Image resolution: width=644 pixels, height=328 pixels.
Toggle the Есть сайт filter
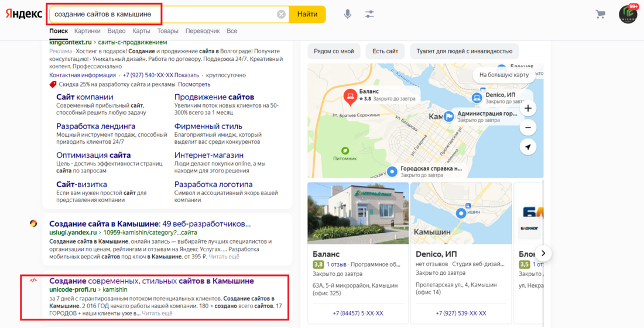tap(385, 51)
